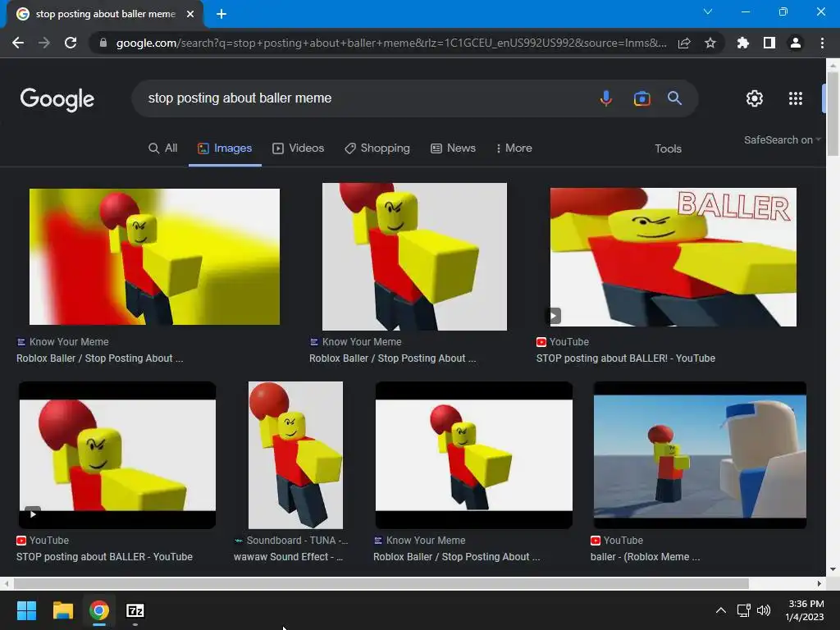Open first blurred baller image
The width and height of the screenshot is (840, 630).
[154, 257]
